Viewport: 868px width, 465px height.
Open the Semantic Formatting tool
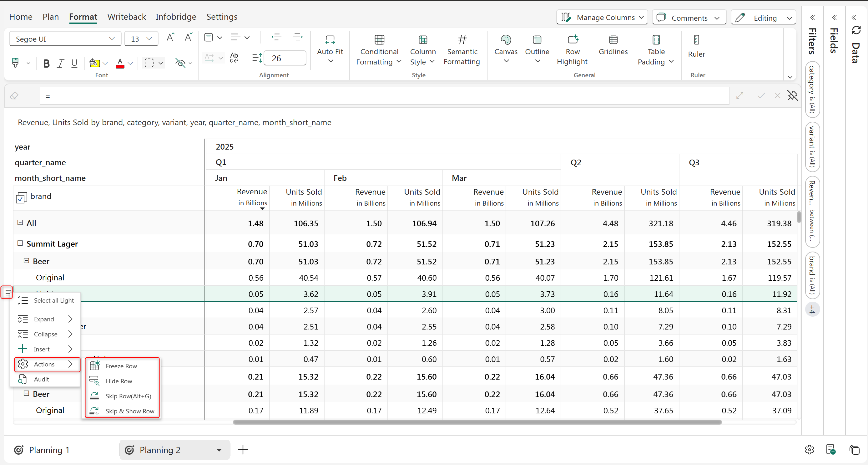pos(462,50)
